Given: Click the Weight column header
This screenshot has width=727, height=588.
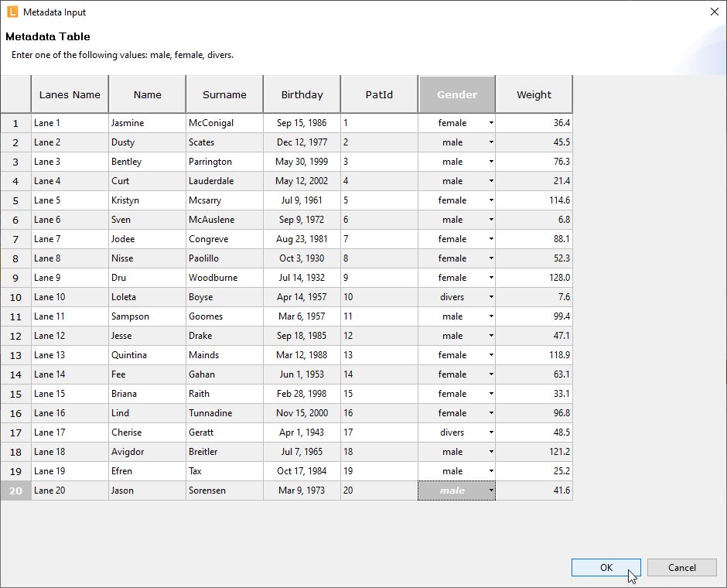Looking at the screenshot, I should (x=534, y=94).
